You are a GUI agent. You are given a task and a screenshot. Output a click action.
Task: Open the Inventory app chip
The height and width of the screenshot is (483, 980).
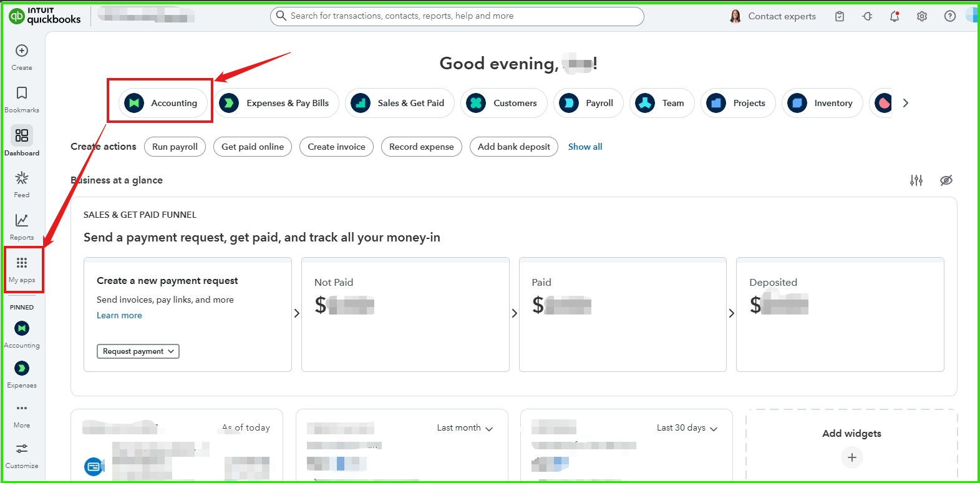822,103
